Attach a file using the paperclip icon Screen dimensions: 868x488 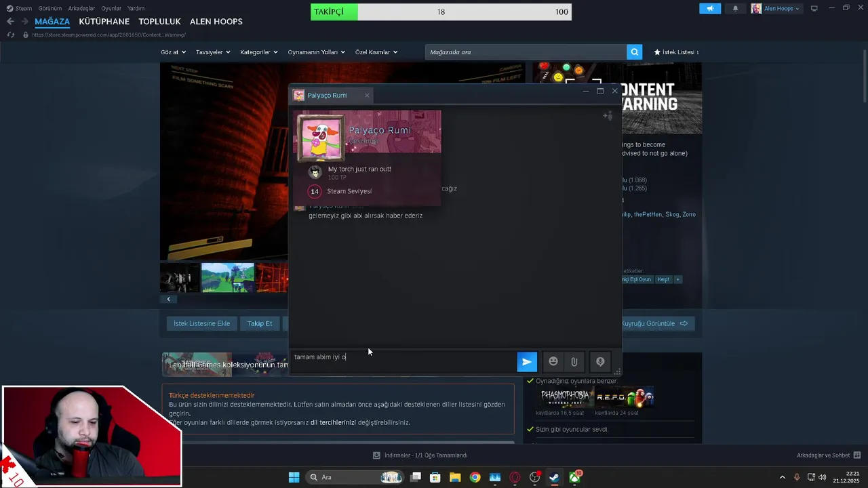pyautogui.click(x=574, y=362)
